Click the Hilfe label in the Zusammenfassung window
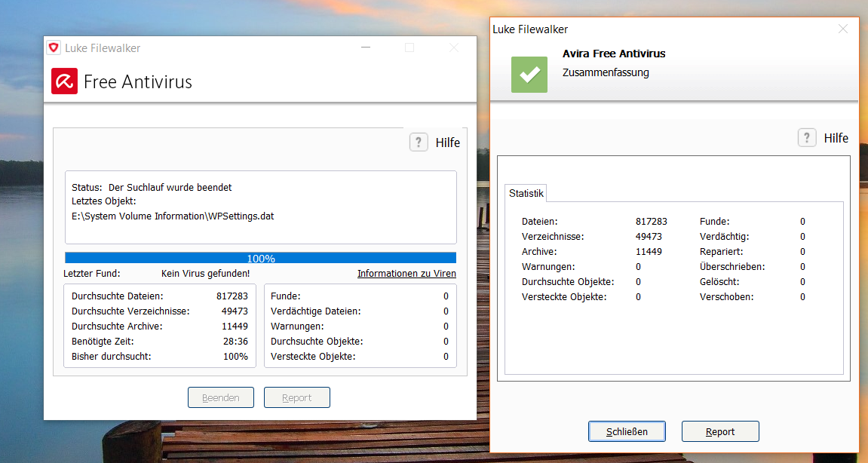Screen dimensions: 868x463 836,138
